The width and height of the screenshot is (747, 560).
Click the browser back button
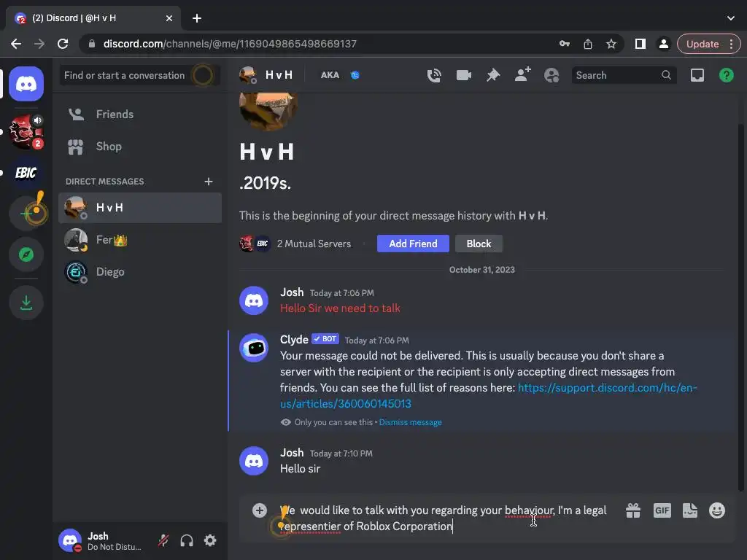(x=16, y=44)
